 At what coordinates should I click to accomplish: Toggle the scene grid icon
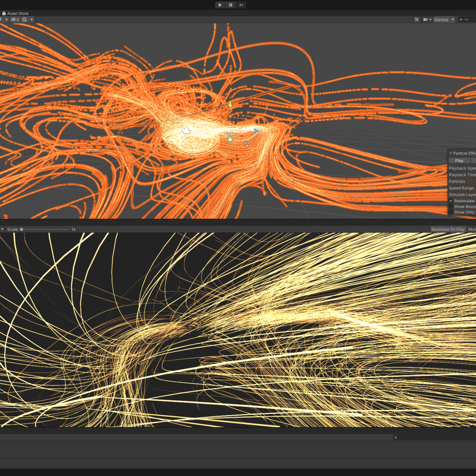coord(25,20)
